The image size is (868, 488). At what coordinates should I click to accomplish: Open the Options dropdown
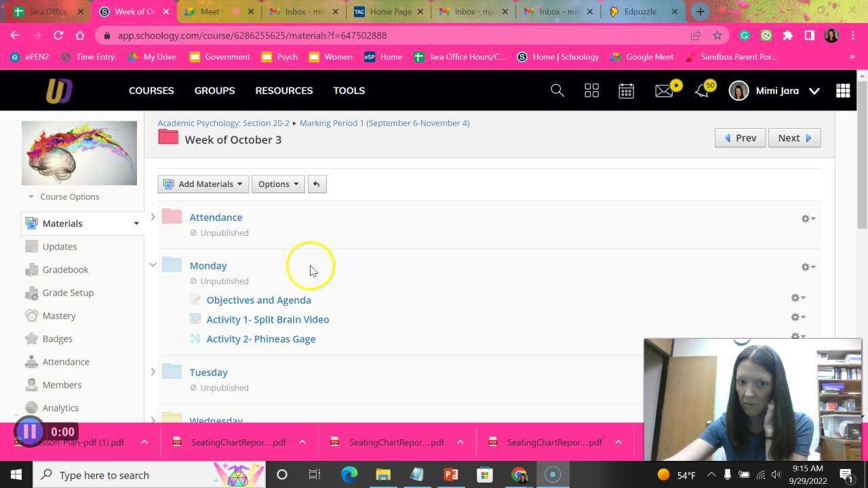pyautogui.click(x=278, y=184)
